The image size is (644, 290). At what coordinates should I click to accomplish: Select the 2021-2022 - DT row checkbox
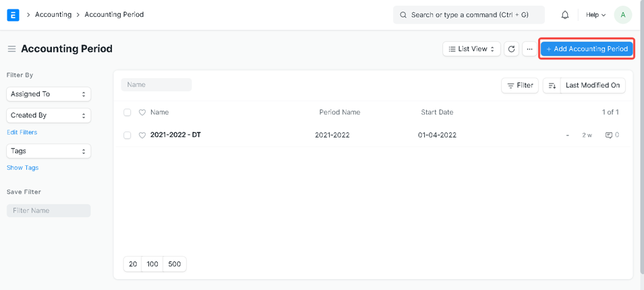tap(127, 136)
